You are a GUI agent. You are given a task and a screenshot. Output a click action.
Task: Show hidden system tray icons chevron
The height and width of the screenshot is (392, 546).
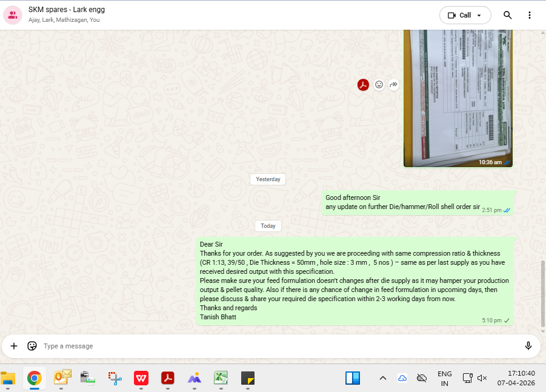tap(382, 378)
